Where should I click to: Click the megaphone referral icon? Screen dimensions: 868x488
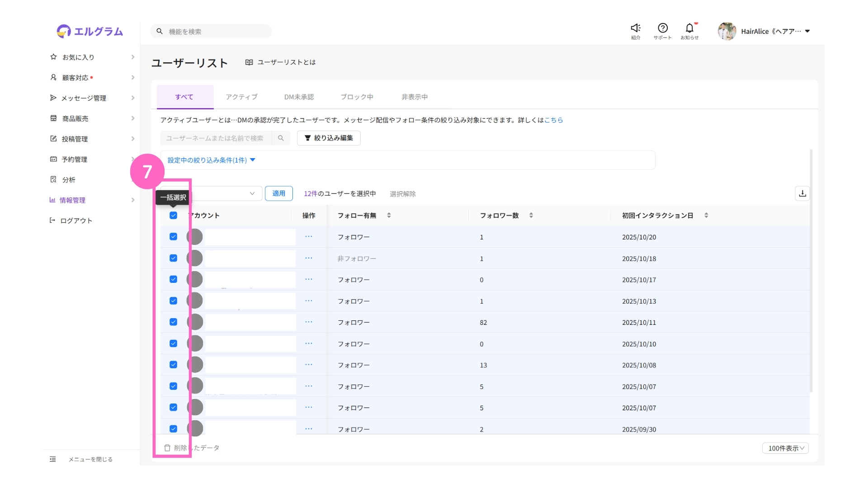click(636, 28)
